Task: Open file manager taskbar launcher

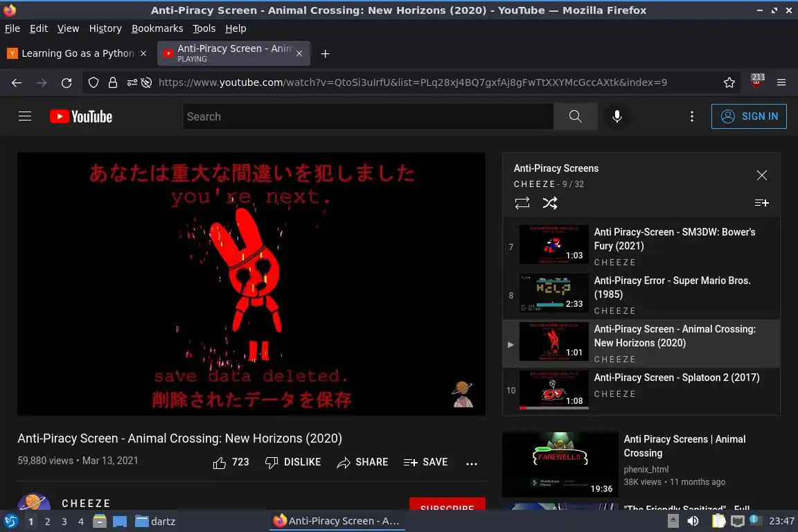Action: coord(100,521)
